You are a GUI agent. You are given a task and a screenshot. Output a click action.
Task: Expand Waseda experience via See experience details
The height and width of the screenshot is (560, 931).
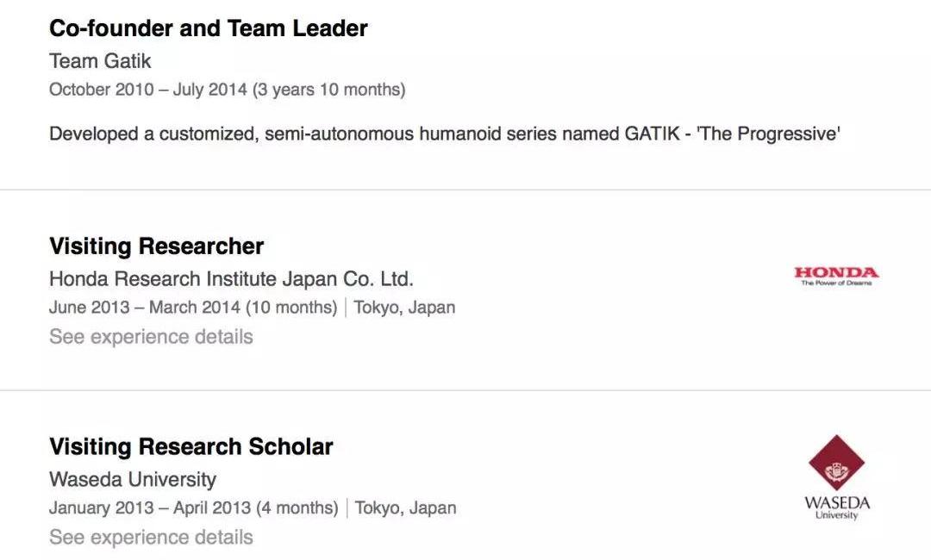pos(151,538)
